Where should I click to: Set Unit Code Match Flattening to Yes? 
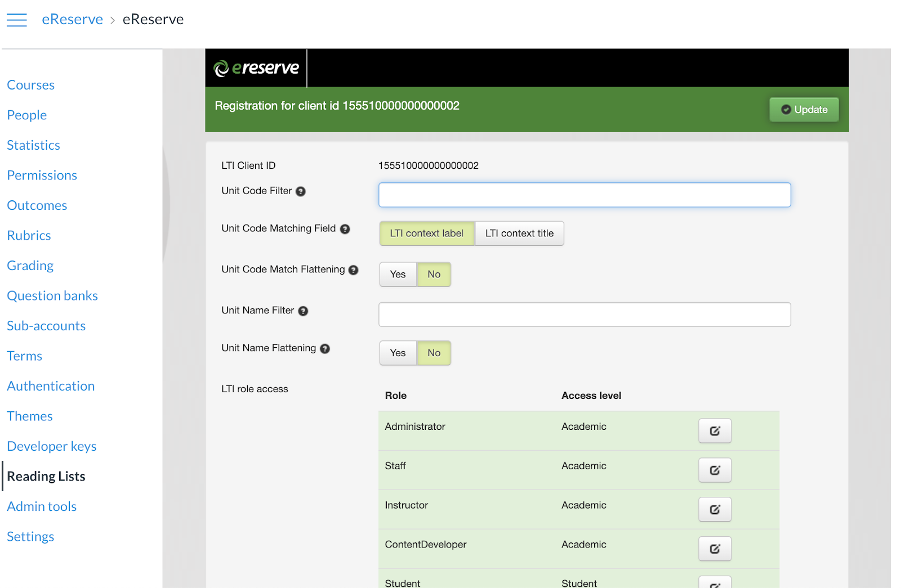(398, 275)
